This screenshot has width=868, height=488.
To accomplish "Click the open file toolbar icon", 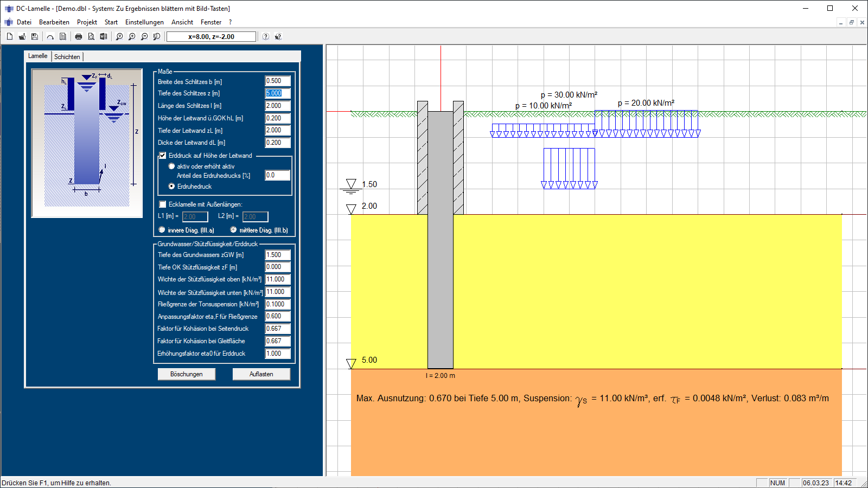I will (x=22, y=37).
